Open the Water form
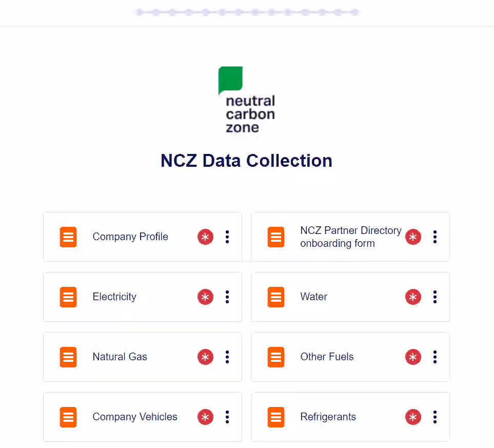Image resolution: width=494 pixels, height=448 pixels. click(313, 297)
